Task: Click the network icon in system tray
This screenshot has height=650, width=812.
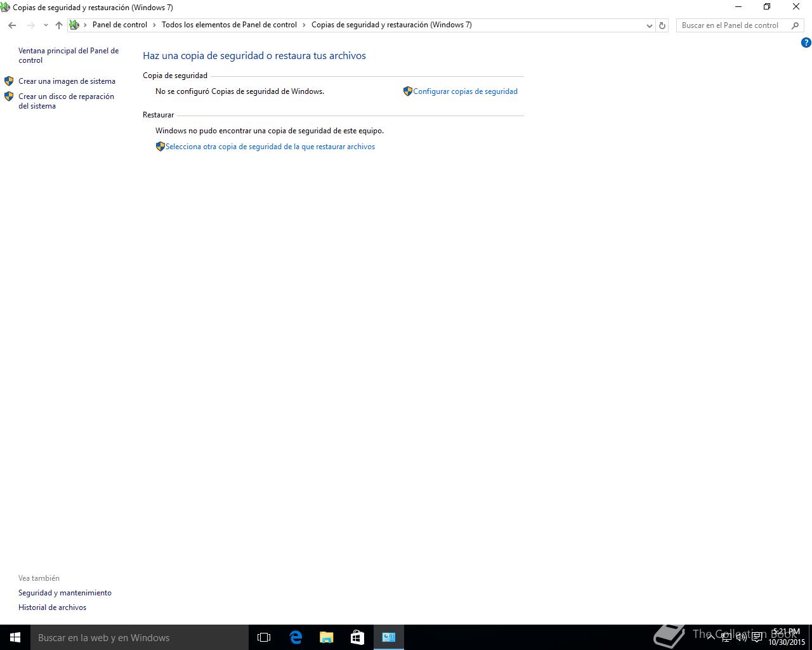Action: [726, 637]
